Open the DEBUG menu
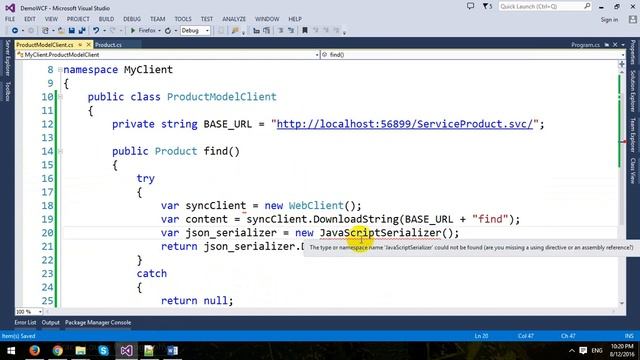Screen dimensions: 640x360 (132, 19)
